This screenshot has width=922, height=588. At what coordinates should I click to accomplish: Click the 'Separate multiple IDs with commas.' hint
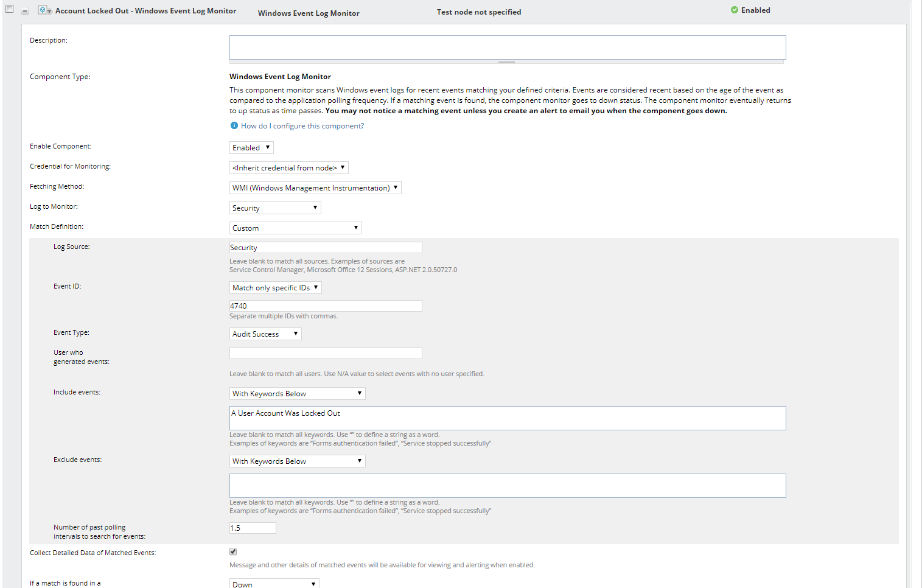(284, 317)
